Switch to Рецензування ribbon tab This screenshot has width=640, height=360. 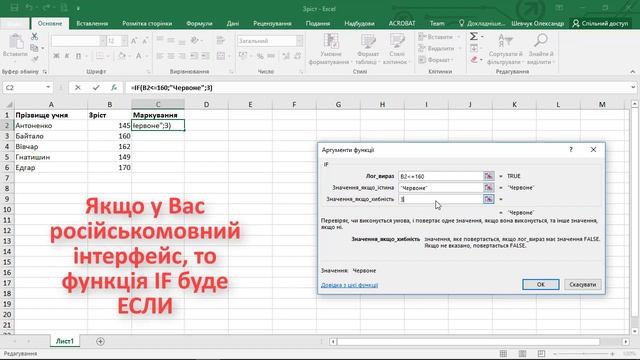click(272, 23)
